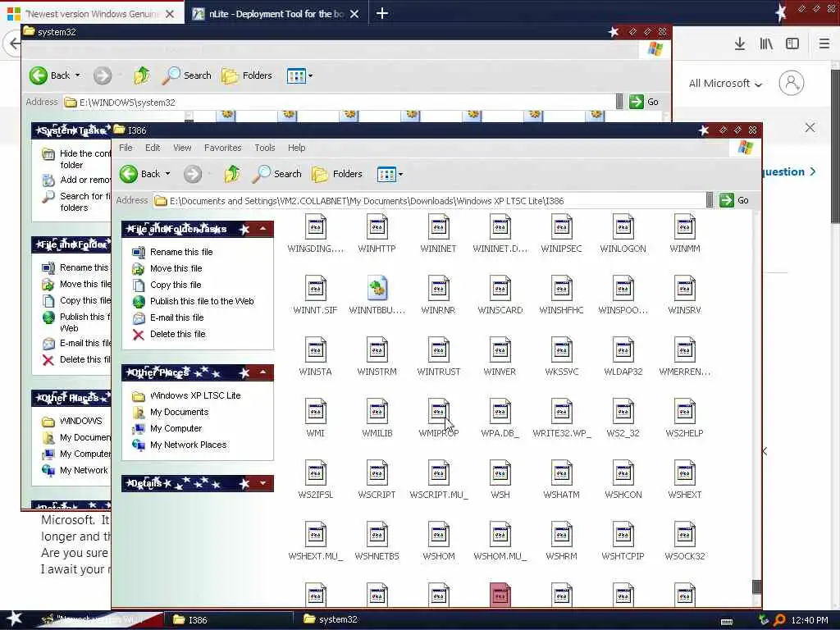This screenshot has width=840, height=630.
Task: Click Search in the I386 window toolbar
Action: point(277,174)
